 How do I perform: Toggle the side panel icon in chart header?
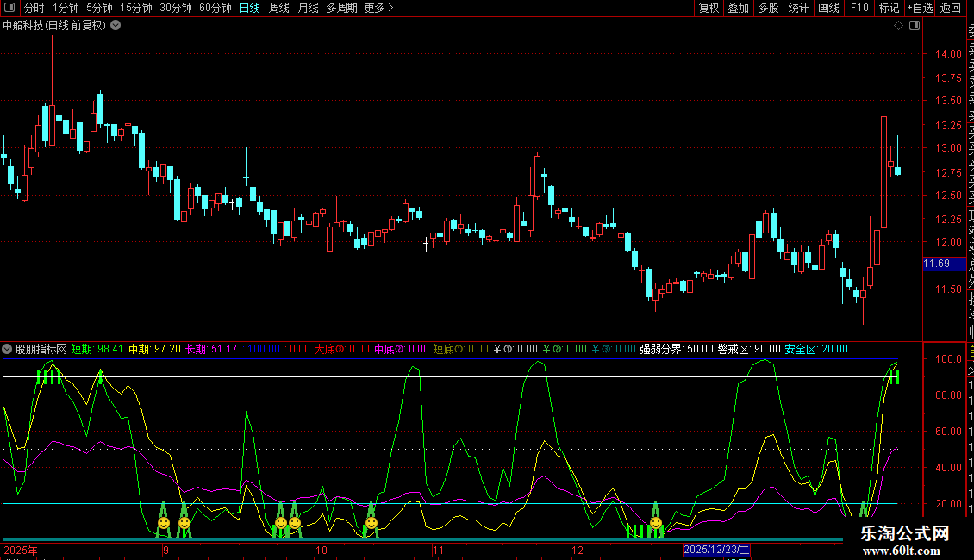point(915,26)
